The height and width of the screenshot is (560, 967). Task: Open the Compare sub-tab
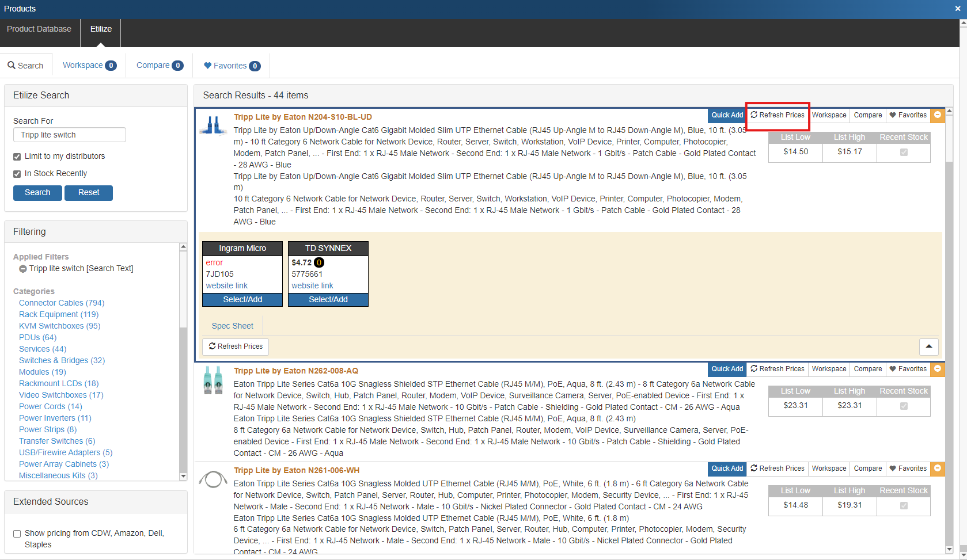point(160,66)
